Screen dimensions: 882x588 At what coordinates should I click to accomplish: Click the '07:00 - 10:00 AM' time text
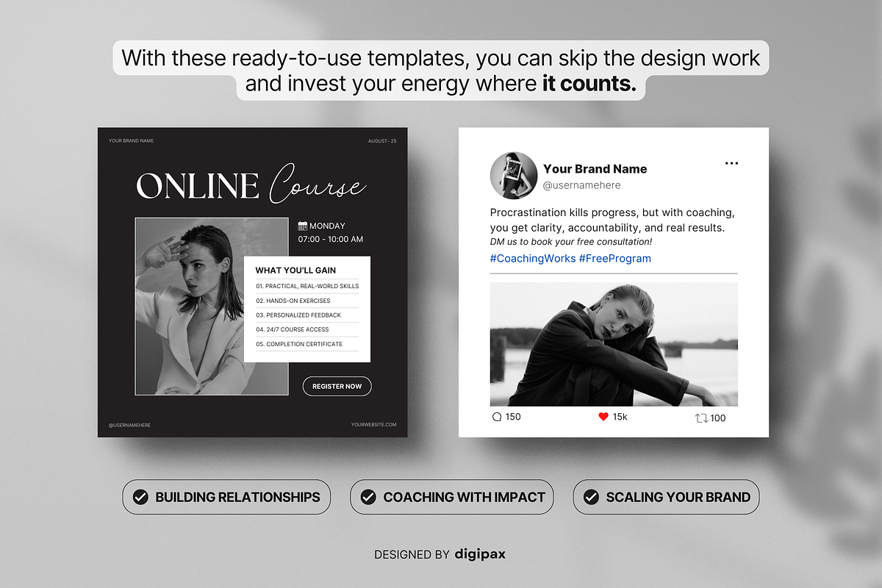click(331, 240)
